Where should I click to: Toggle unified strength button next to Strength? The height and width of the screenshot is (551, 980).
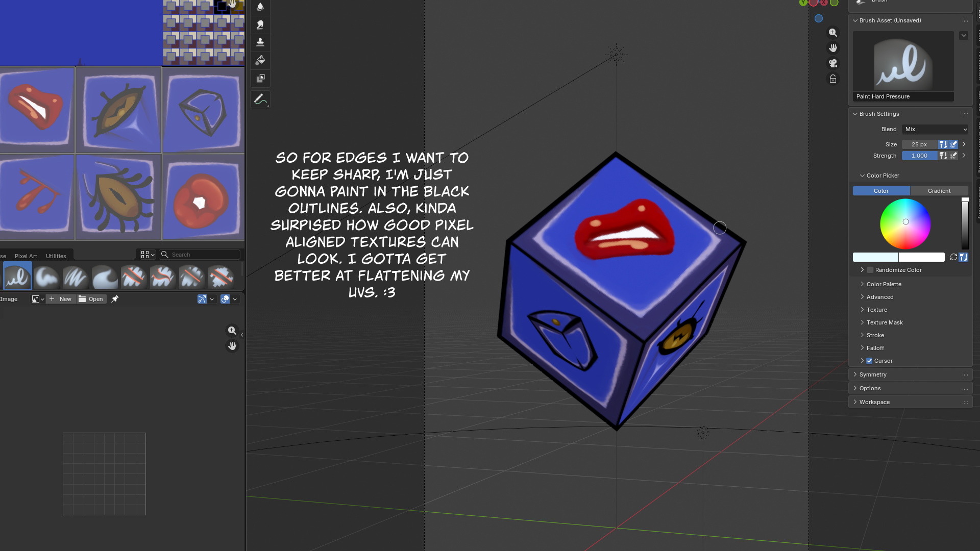pos(943,156)
